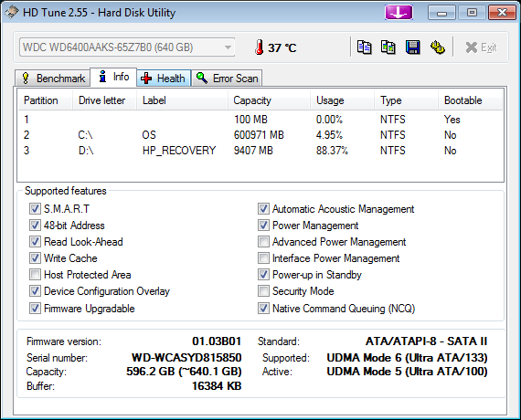
Task: Click the ATA/ATAPI-8 - SATA II standard value
Action: 426,341
